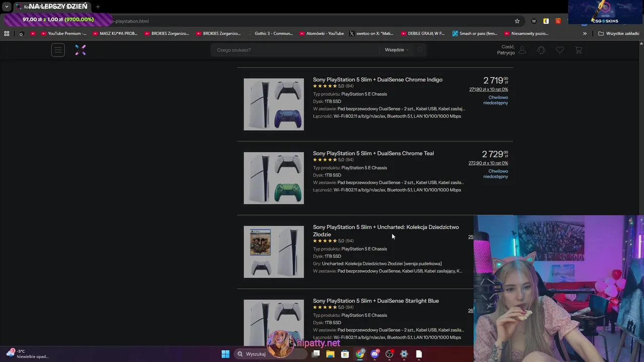Bookmark this page with the star icon
The height and width of the screenshot is (362, 644).
point(517,21)
